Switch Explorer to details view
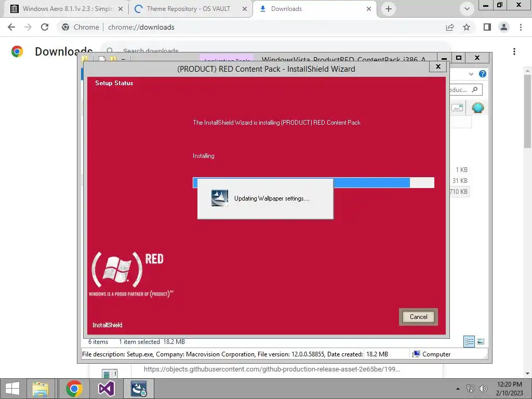Viewport: 532px width, 399px height. tap(469, 342)
